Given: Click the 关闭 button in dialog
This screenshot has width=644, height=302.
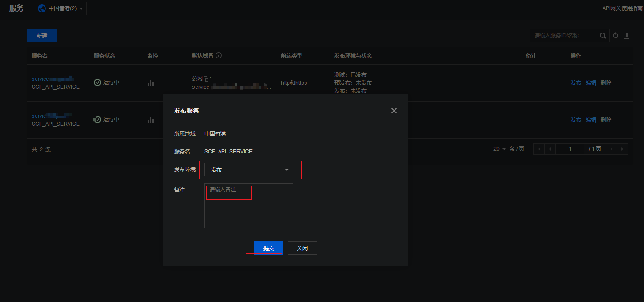Looking at the screenshot, I should (302, 248).
